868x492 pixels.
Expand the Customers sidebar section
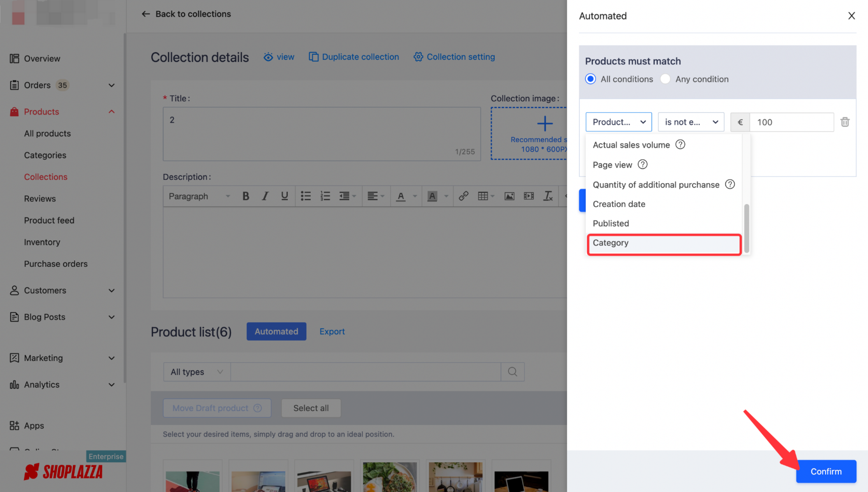[111, 290]
